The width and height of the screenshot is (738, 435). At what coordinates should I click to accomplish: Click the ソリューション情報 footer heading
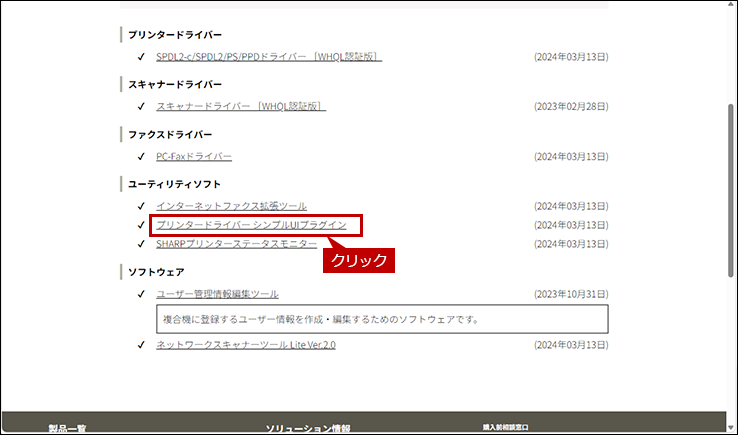tap(307, 429)
